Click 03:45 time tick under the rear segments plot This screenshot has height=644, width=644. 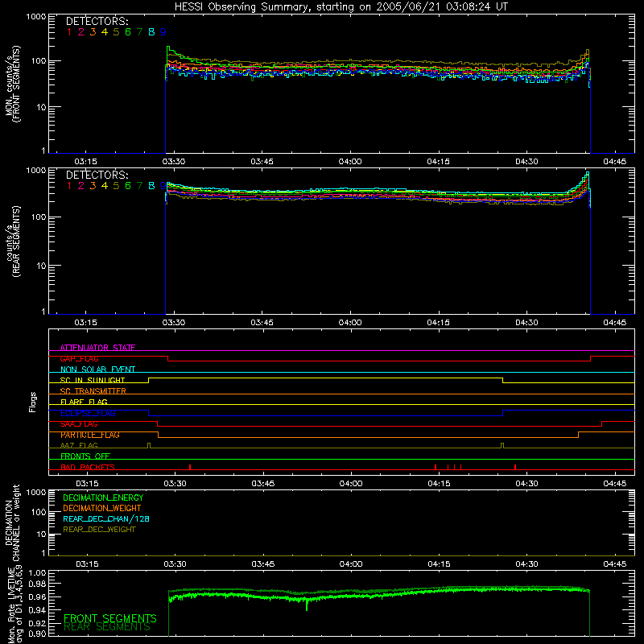click(262, 323)
